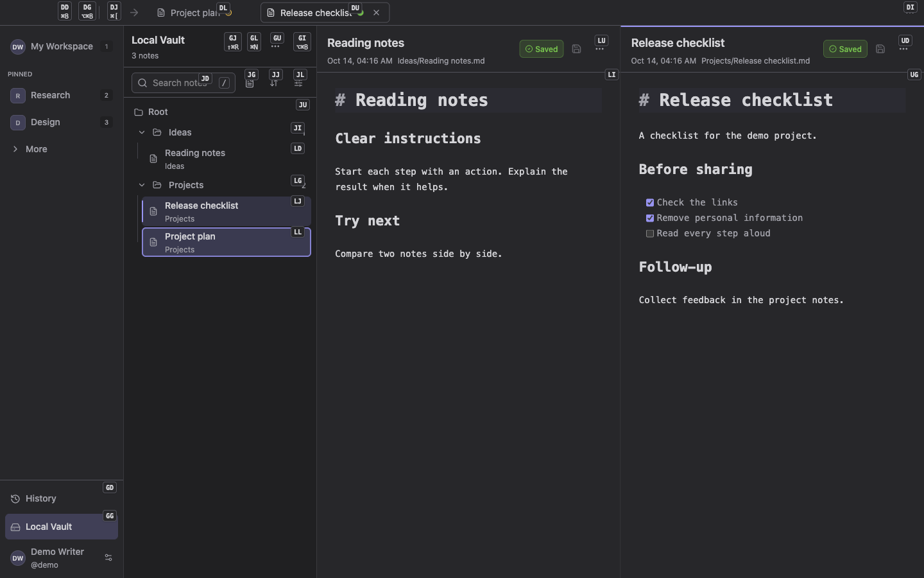Open more options for Release checklist pane
This screenshot has height=578, width=924.
903,49
